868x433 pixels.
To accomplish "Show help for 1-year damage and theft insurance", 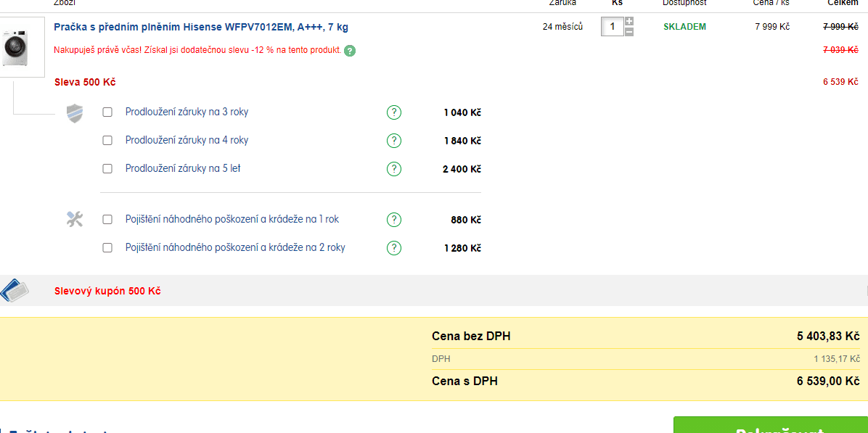I will 393,220.
